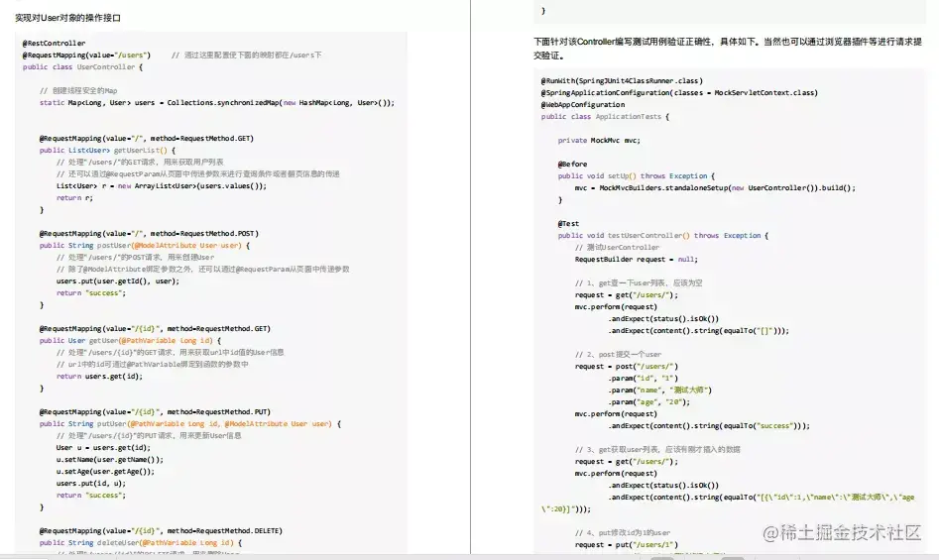This screenshot has height=560, width=939.
Task: Click the comment '// 4、put修改id为1的user'
Action: [623, 532]
